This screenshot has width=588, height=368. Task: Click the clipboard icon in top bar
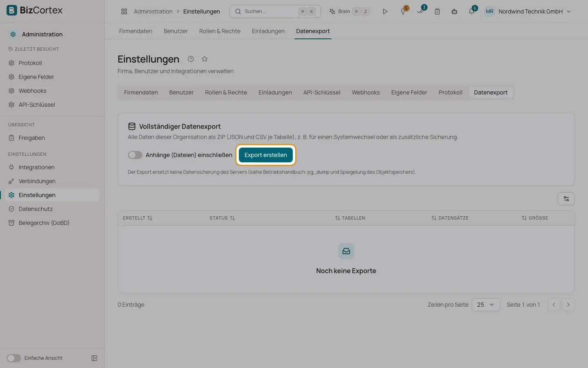[x=437, y=11]
